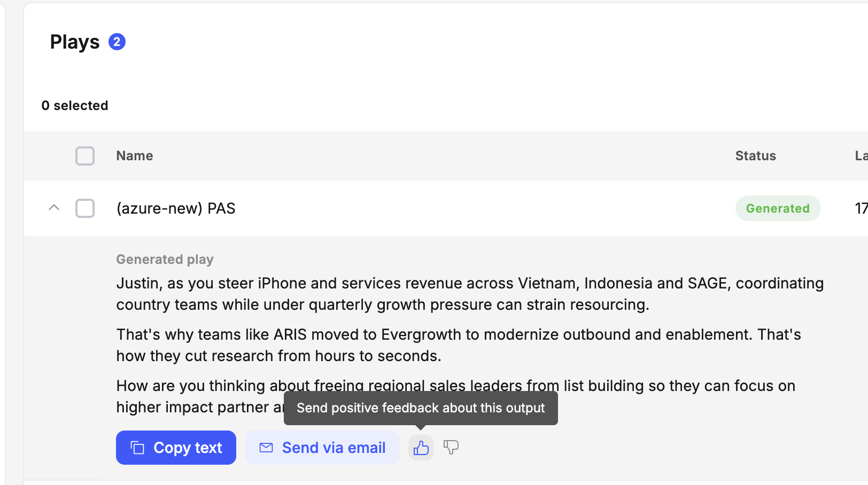Click the copy icon inside Copy text
Screen dimensions: 868x485
pos(138,448)
